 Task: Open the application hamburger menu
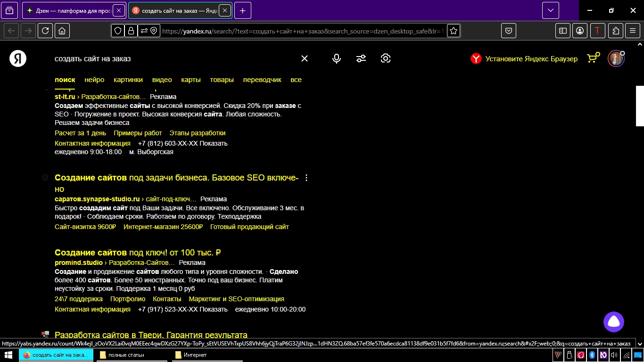click(633, 31)
